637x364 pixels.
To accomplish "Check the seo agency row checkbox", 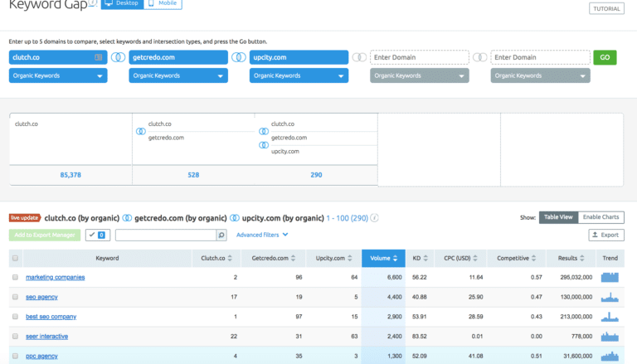I will point(16,297).
